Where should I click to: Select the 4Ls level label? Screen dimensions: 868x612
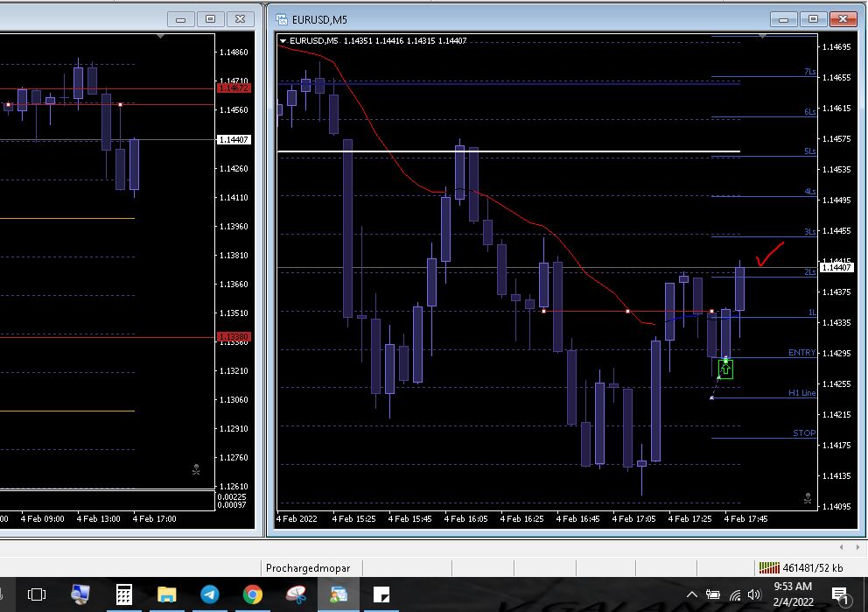click(810, 192)
